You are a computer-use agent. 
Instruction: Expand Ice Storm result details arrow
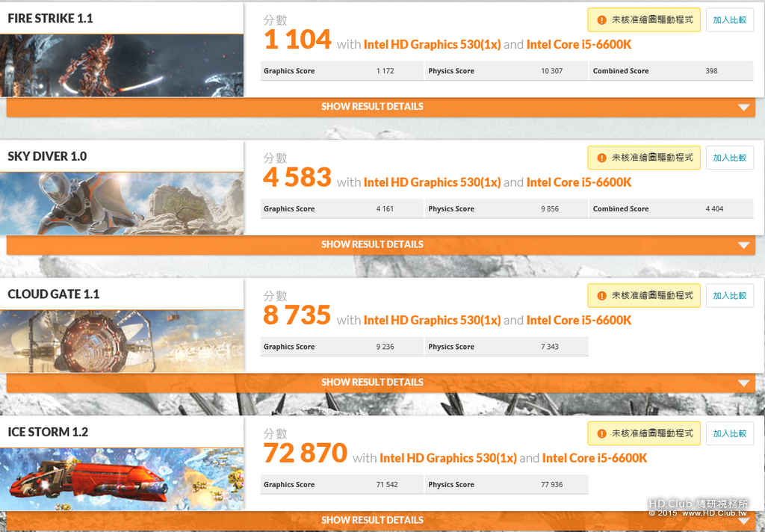[743, 521]
